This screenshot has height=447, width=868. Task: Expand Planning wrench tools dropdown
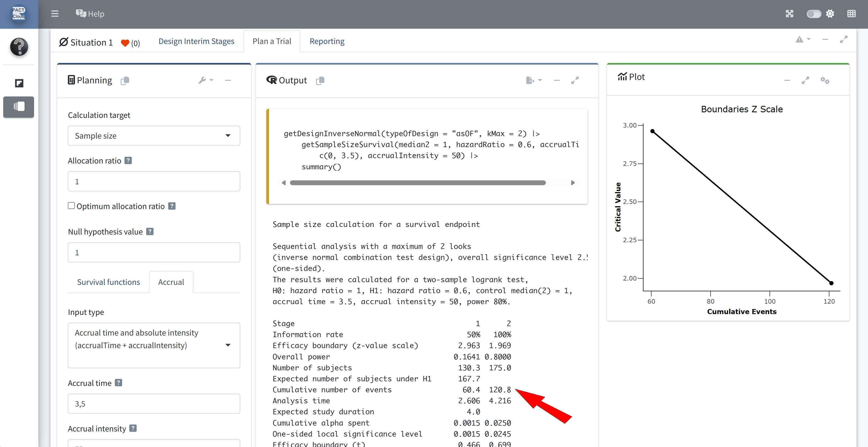pos(205,80)
